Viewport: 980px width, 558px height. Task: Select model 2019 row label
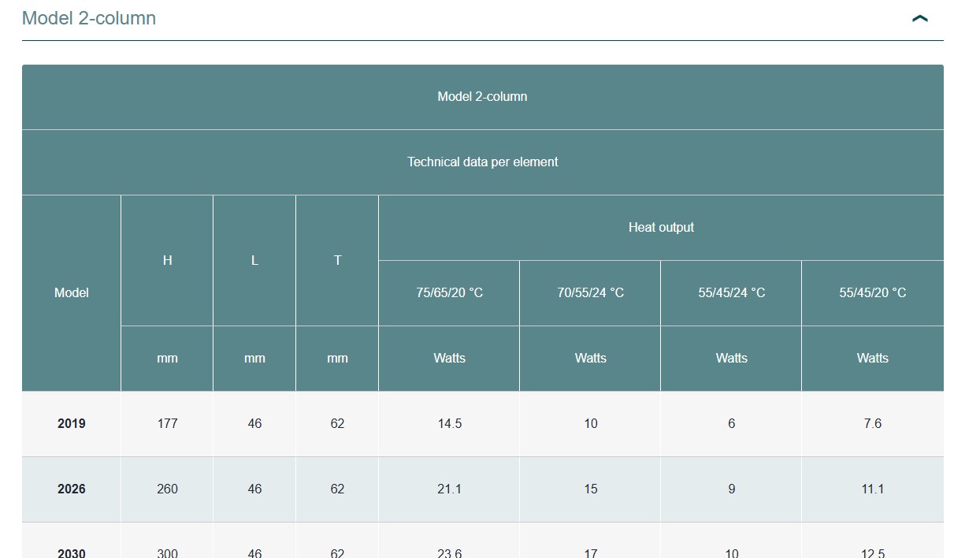click(x=71, y=423)
